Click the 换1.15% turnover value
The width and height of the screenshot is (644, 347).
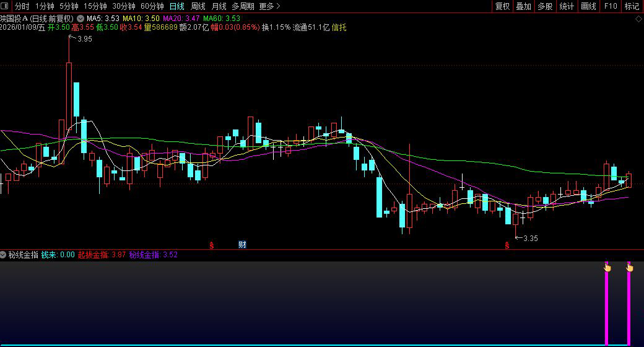point(276,27)
